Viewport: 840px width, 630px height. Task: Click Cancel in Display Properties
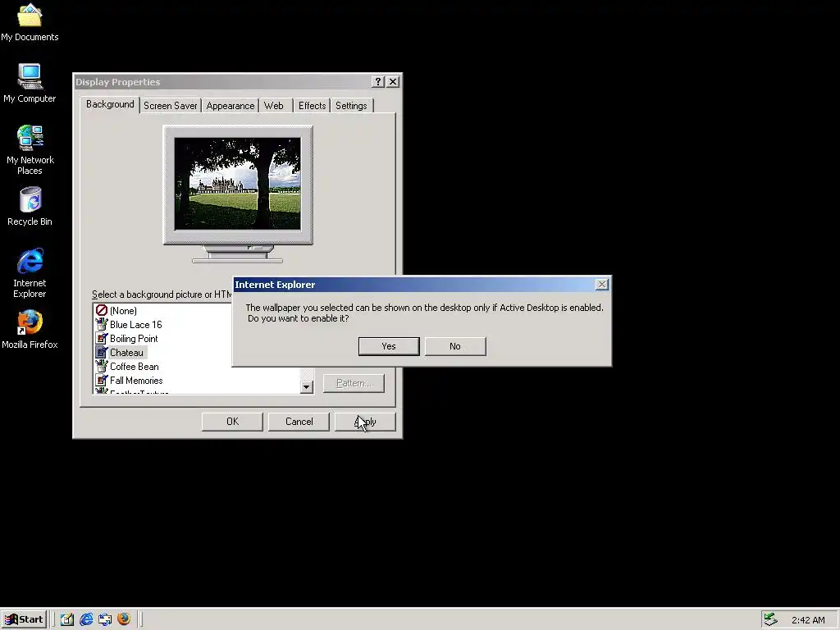point(299,422)
